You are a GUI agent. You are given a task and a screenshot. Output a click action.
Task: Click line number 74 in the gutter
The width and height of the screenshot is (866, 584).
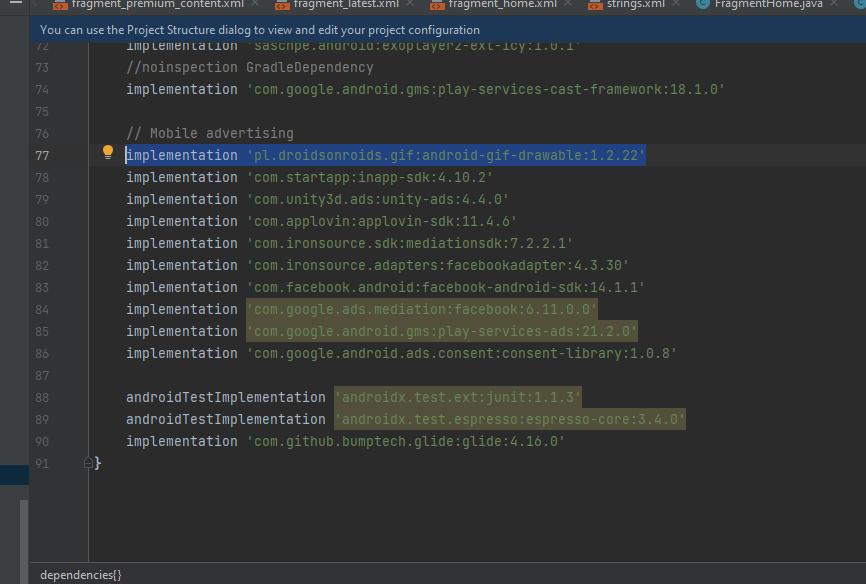(x=42, y=90)
